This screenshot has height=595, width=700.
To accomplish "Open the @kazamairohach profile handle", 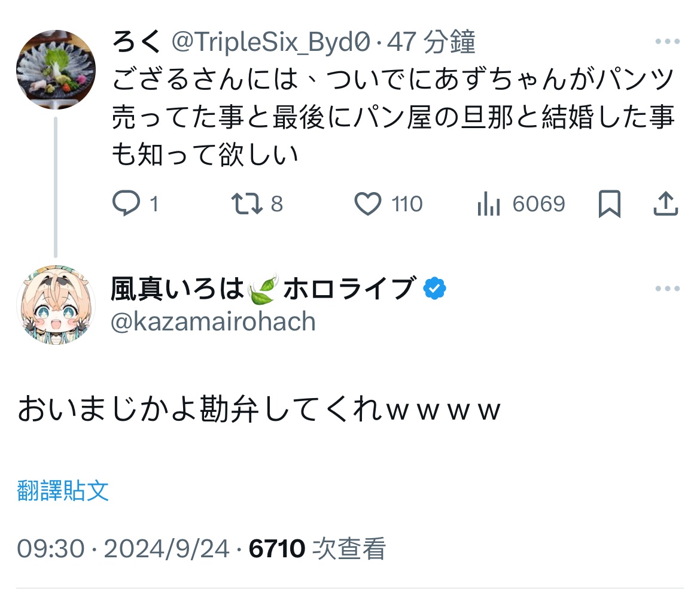I will pyautogui.click(x=213, y=322).
